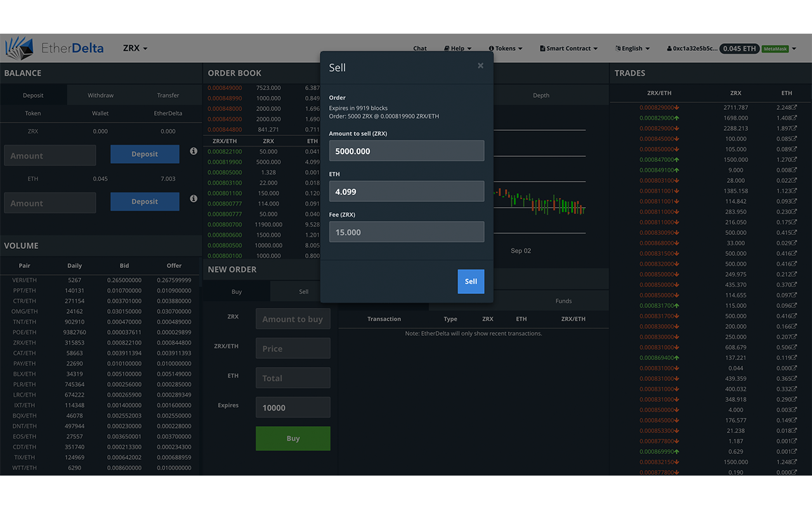This screenshot has width=812, height=508.
Task: Switch to the Withdraw tab
Action: tap(100, 95)
